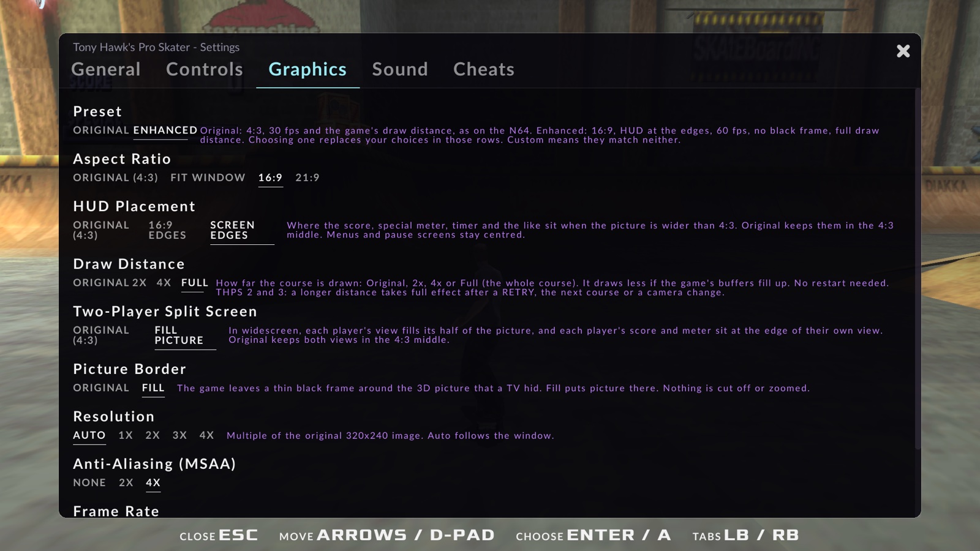Viewport: 980px width, 551px height.
Task: Set Anti-Aliasing to None
Action: [x=89, y=483]
